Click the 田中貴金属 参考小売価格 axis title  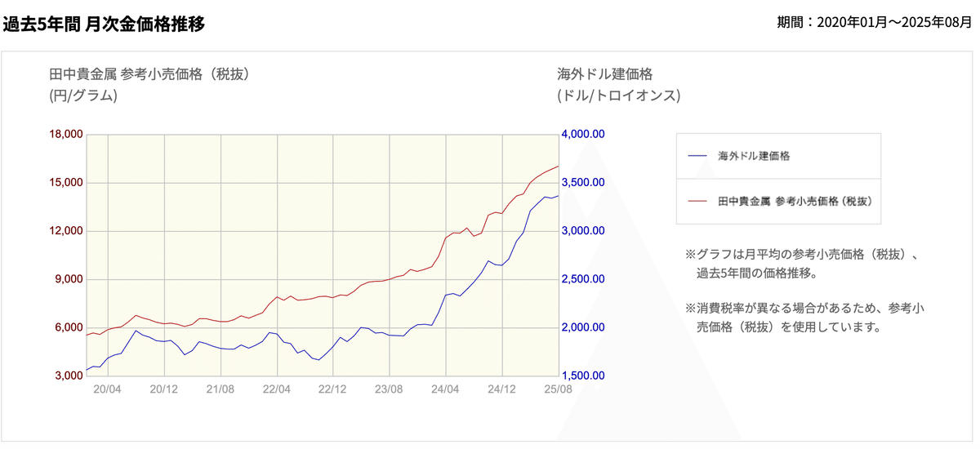[x=149, y=74]
